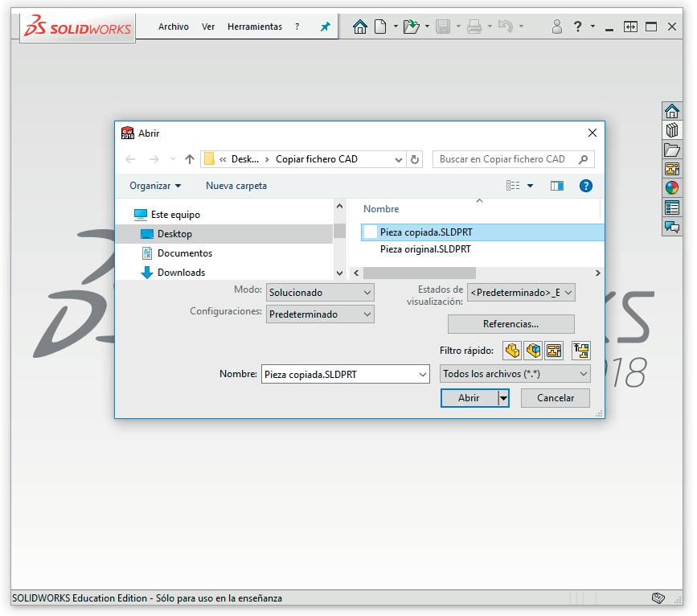The height and width of the screenshot is (616, 697).
Task: Click the Open folder icon in the toolbar
Action: [x=411, y=27]
